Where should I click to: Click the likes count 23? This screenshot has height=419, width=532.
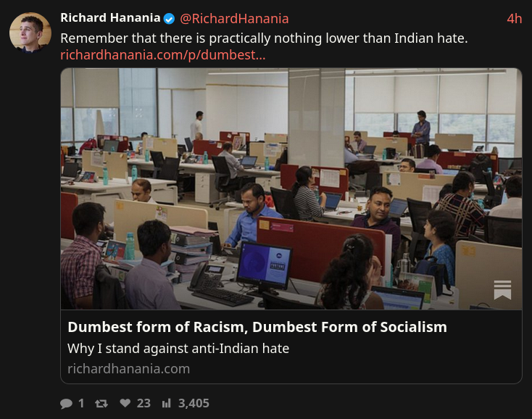pos(144,403)
